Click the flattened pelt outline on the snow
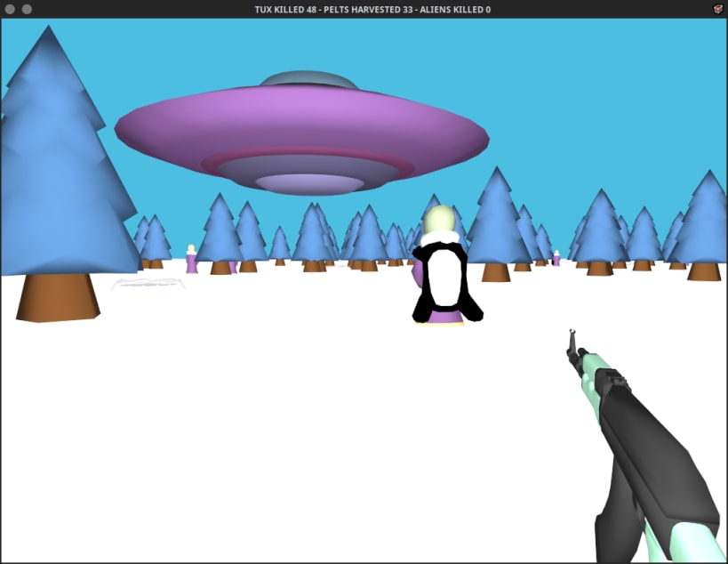This screenshot has width=728, height=564. coord(148,283)
